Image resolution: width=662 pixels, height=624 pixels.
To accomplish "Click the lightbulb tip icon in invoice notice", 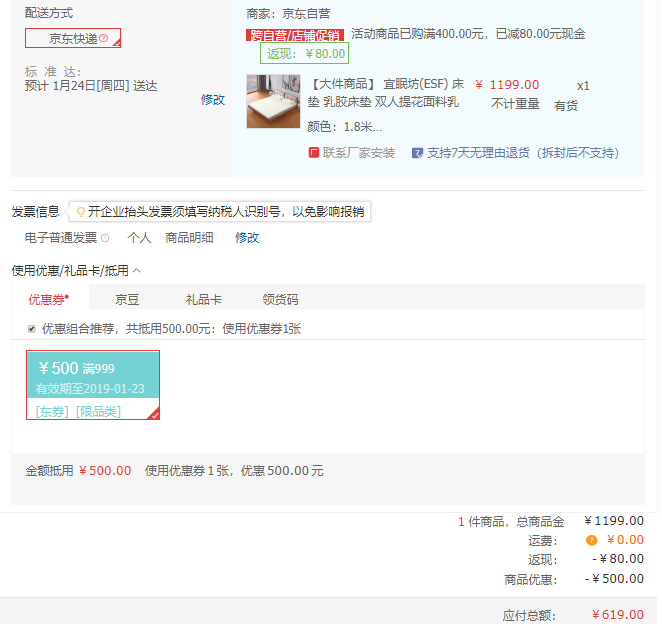I will [80, 212].
